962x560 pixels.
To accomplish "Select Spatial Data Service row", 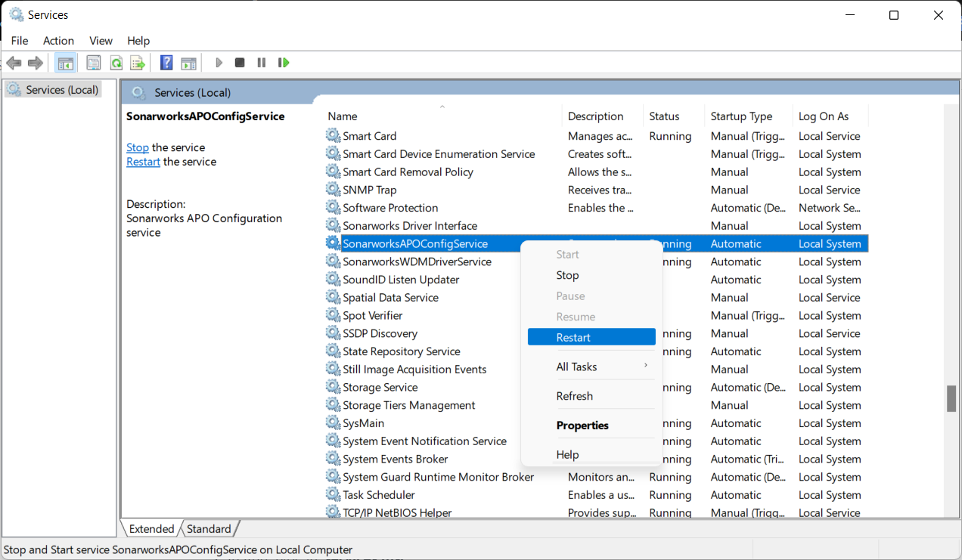I will pos(596,298).
